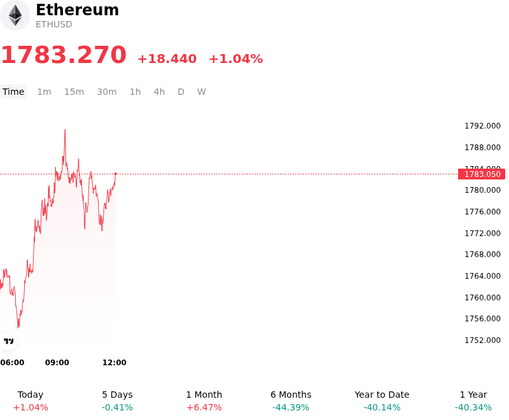Select the 1 Month +6.47% range
509x420 pixels.
click(x=204, y=401)
